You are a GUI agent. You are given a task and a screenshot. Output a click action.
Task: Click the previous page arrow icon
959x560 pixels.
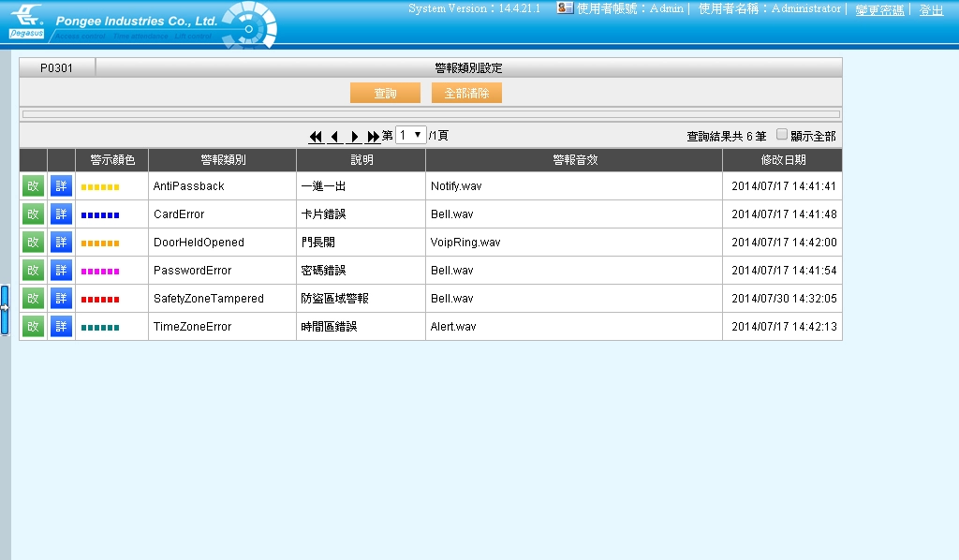pyautogui.click(x=334, y=136)
